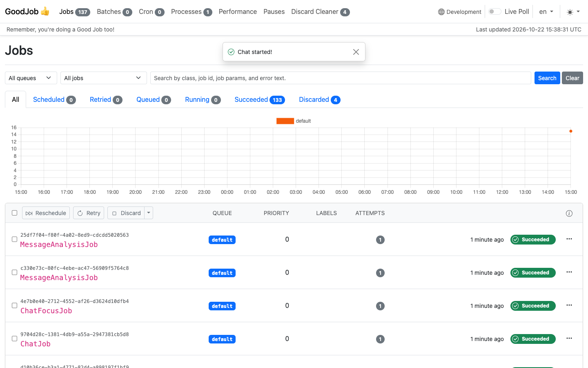Click the green check icon in the toast
The width and height of the screenshot is (588, 368).
point(231,52)
